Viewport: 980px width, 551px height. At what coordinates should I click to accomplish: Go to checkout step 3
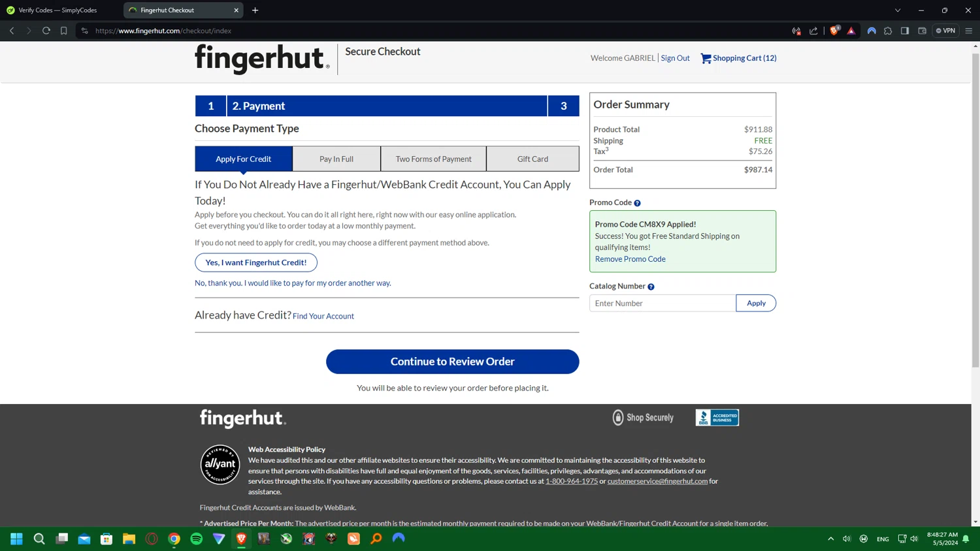coord(563,106)
